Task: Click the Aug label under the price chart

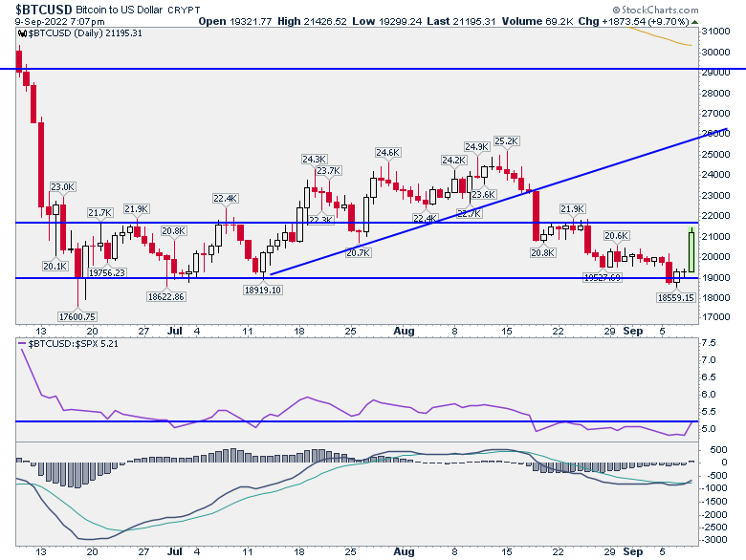Action: pos(404,331)
